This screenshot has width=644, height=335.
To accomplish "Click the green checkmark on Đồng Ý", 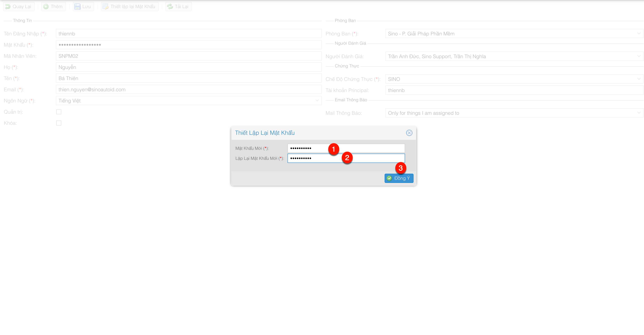I will pyautogui.click(x=389, y=178).
